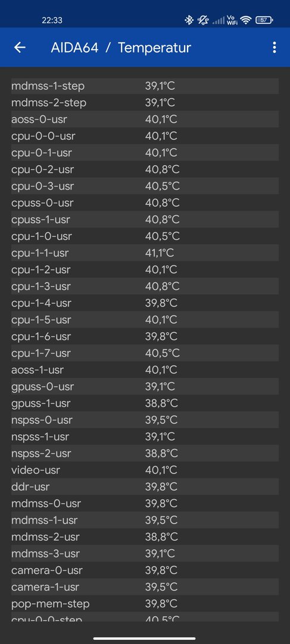The image size is (290, 644).
Task: Tap the Bluetooth status icon
Action: (189, 20)
